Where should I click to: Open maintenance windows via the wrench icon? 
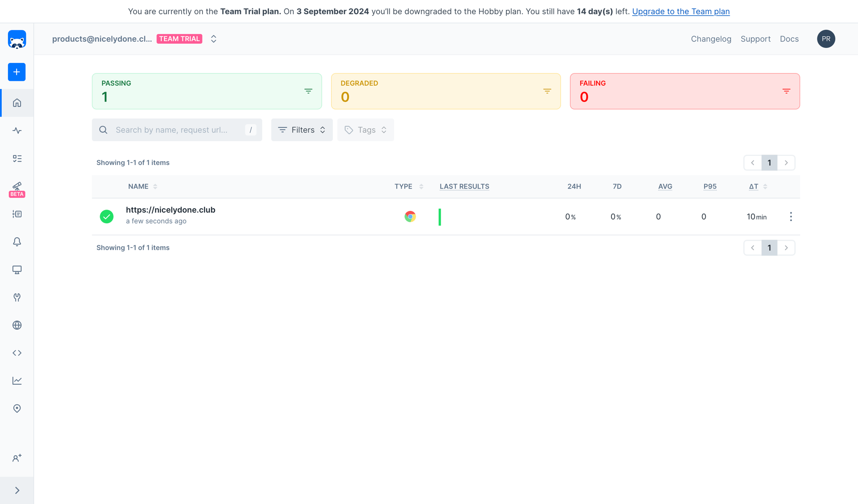coord(17,297)
